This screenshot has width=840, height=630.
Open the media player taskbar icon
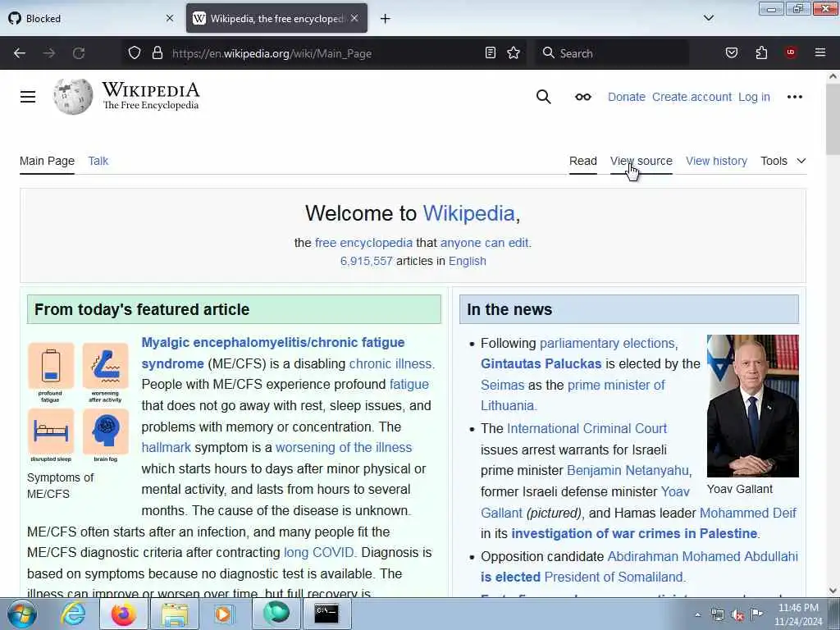[224, 614]
